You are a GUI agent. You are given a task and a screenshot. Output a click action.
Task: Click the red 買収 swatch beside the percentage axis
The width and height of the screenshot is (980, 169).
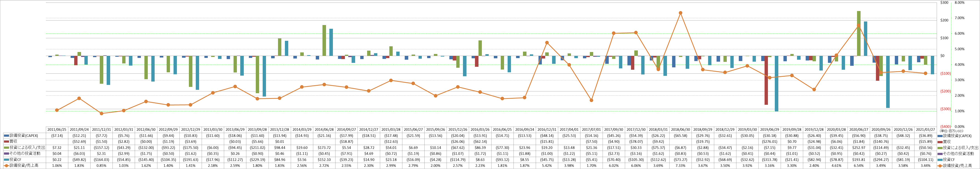click(x=940, y=142)
